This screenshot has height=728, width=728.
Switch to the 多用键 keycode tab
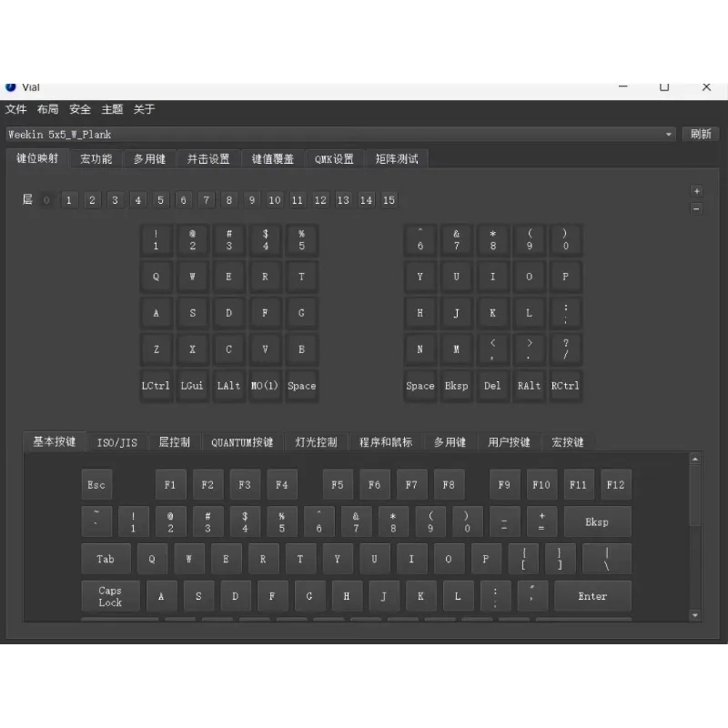pyautogui.click(x=450, y=442)
